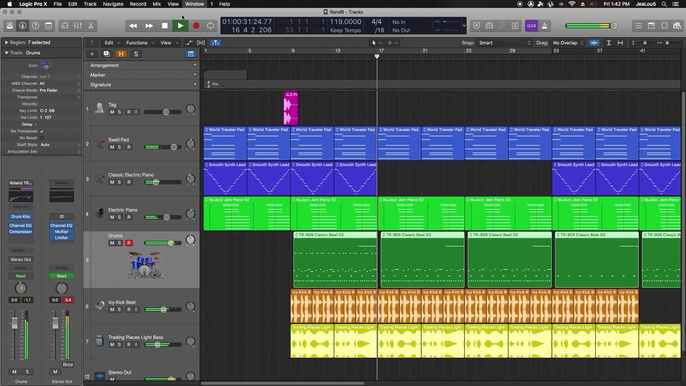
Task: Show automation curve icon in tracks menu bar
Action: 189,43
